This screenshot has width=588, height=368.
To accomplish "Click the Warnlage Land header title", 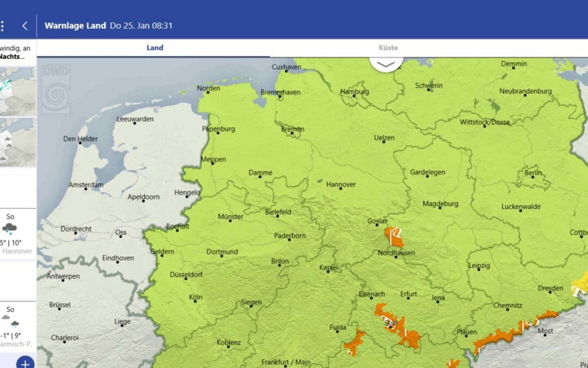I will [x=75, y=26].
